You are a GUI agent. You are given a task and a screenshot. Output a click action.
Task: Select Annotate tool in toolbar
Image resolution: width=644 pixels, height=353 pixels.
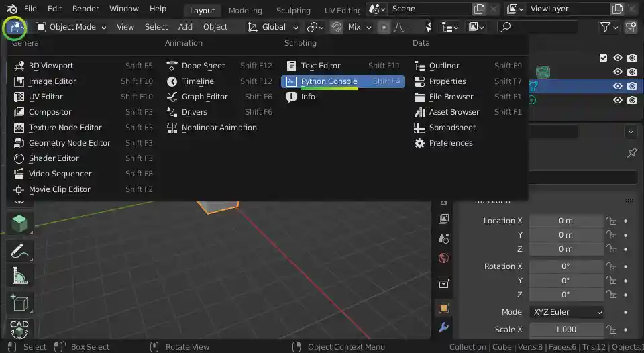tap(19, 251)
